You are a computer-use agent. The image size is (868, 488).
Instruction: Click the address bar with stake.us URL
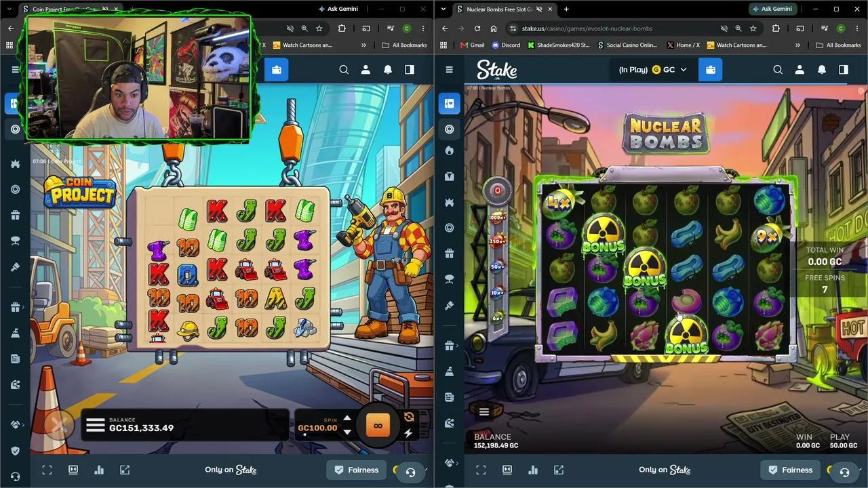coord(610,28)
